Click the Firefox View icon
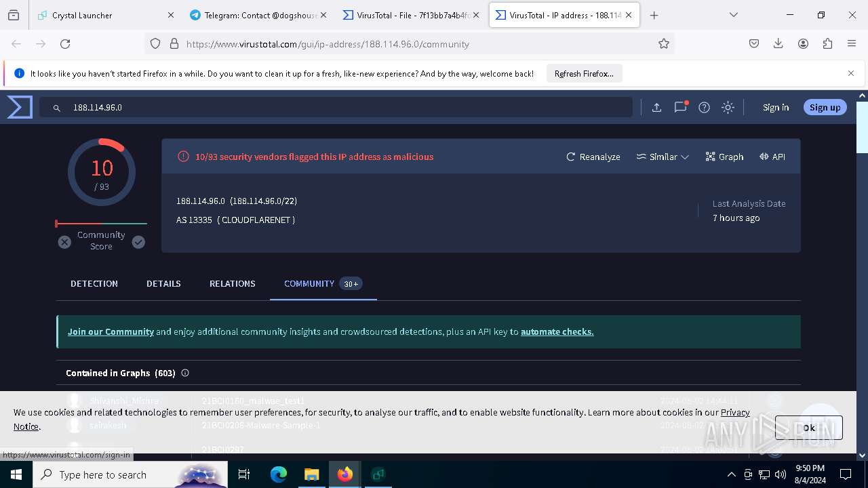The height and width of the screenshot is (488, 868). pos(14,15)
